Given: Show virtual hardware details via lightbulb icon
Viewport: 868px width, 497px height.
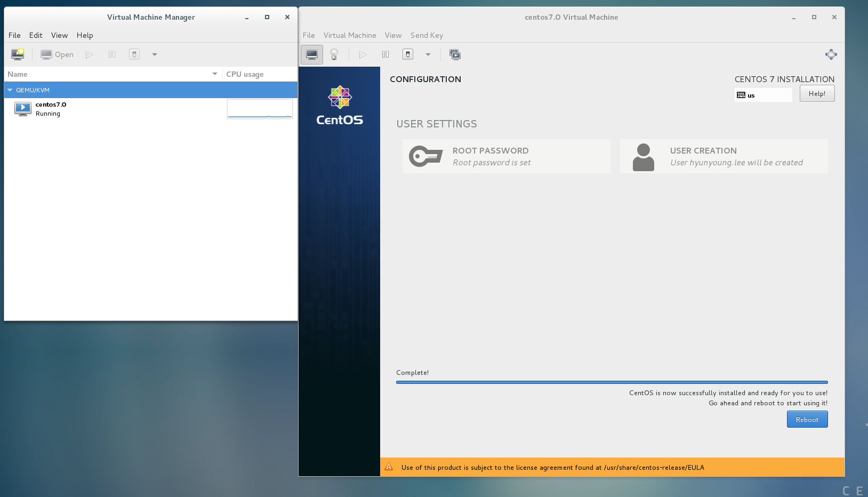Looking at the screenshot, I should [x=334, y=54].
